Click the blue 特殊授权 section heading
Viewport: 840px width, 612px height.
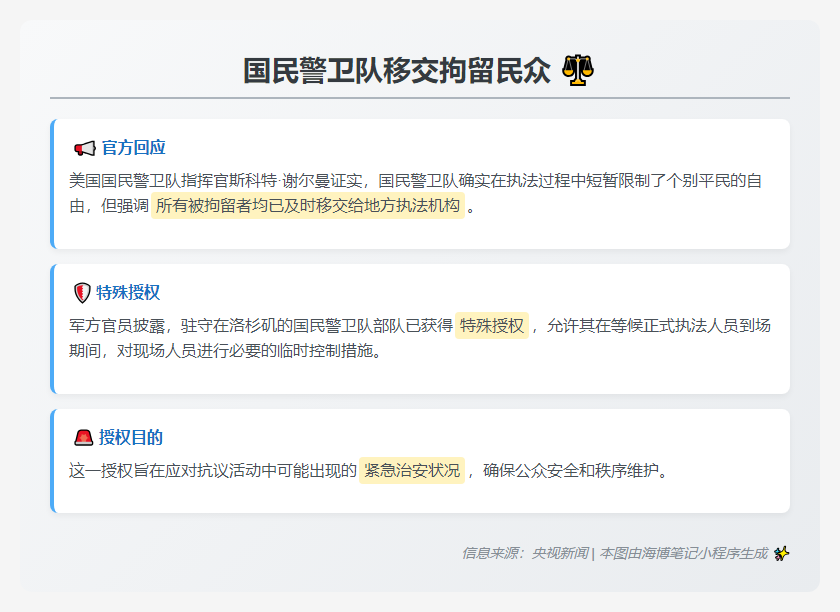click(x=128, y=293)
